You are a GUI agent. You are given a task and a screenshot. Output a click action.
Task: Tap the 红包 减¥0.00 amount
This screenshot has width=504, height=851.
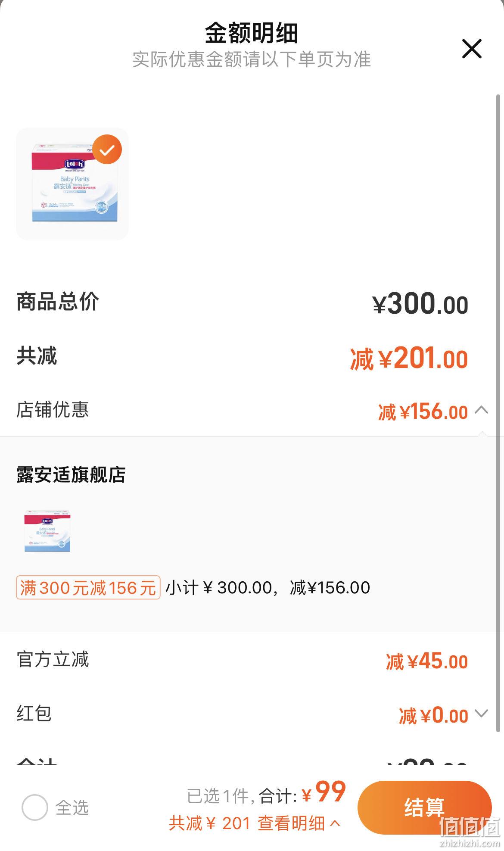433,715
